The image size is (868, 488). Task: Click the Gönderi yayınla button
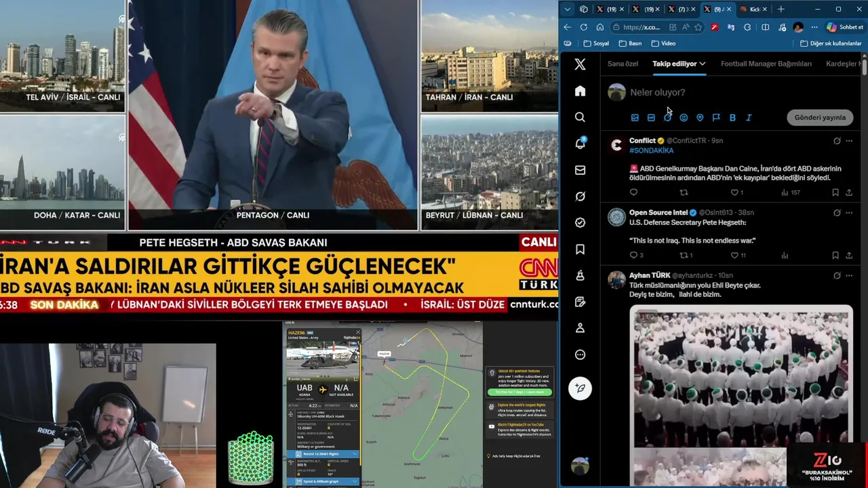coord(820,117)
